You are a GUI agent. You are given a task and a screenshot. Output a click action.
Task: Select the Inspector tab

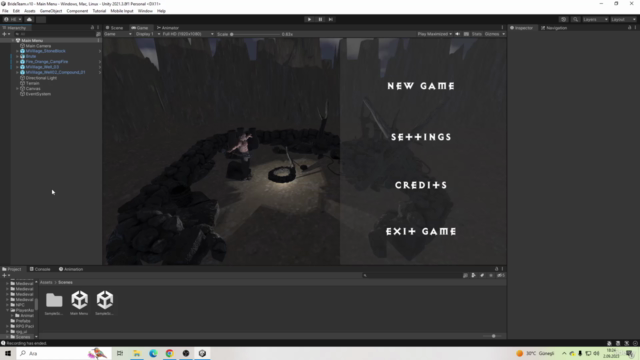click(x=522, y=28)
